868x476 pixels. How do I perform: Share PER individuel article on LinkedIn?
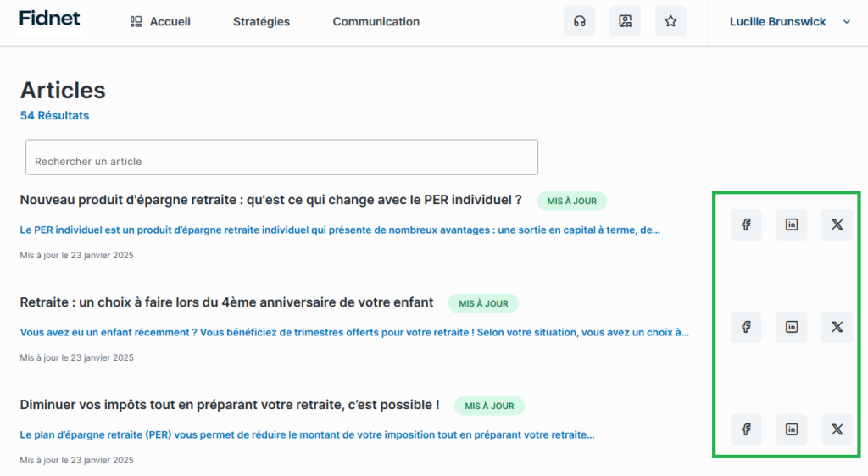click(792, 224)
